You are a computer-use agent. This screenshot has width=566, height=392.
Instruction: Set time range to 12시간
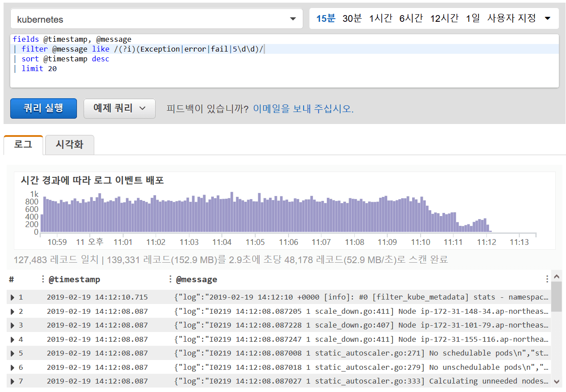tap(444, 19)
